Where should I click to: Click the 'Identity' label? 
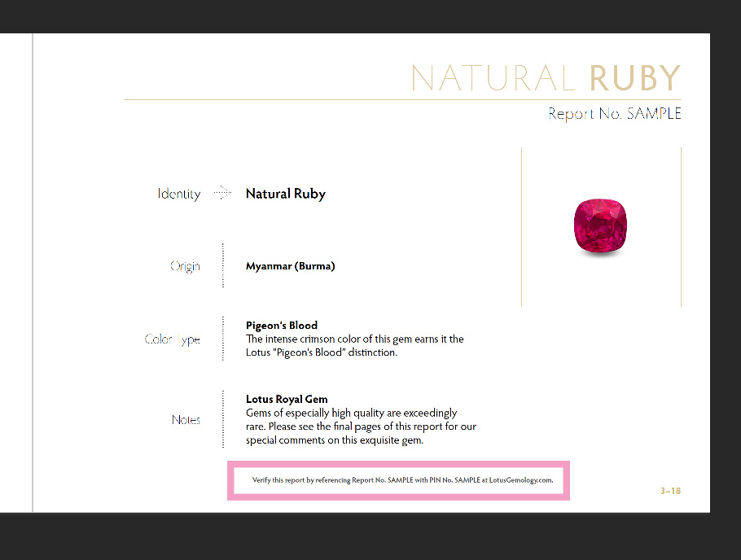179,194
